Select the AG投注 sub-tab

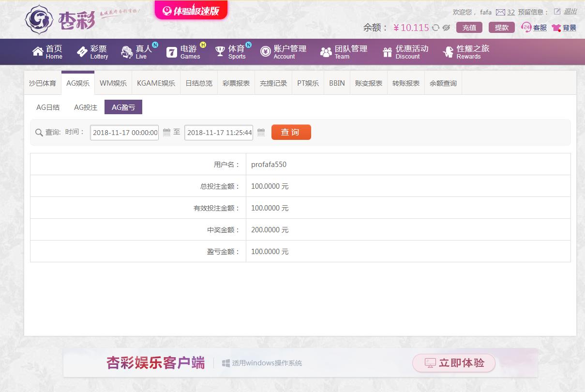pyautogui.click(x=86, y=107)
